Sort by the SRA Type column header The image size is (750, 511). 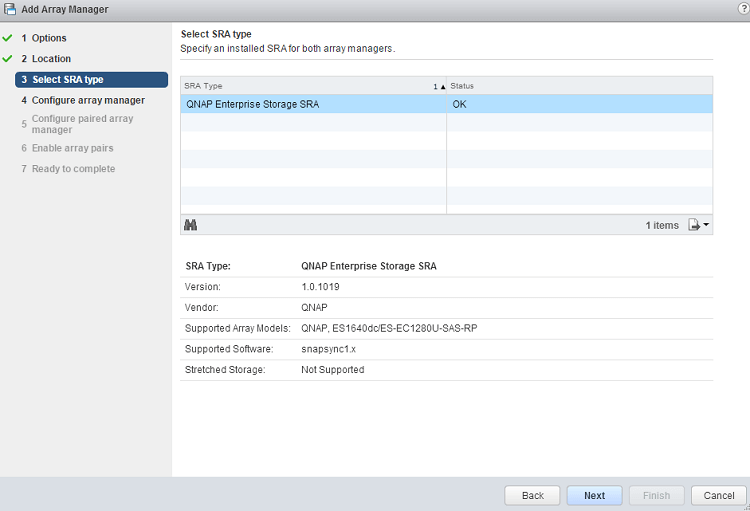pos(300,86)
